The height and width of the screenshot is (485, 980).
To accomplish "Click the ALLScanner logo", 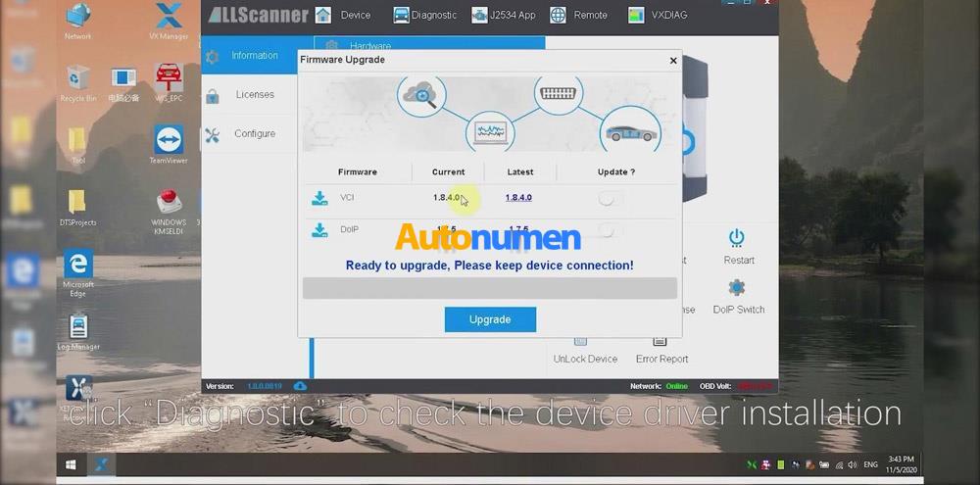I will tap(258, 15).
